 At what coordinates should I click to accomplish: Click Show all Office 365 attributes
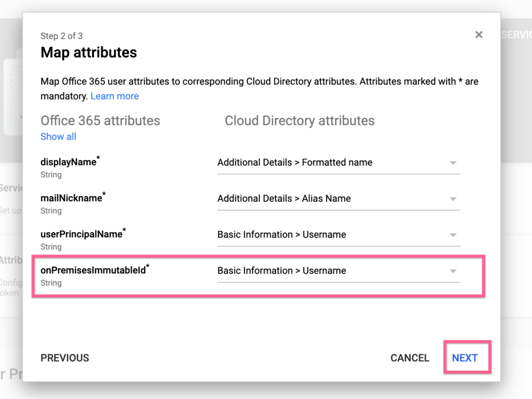58,137
